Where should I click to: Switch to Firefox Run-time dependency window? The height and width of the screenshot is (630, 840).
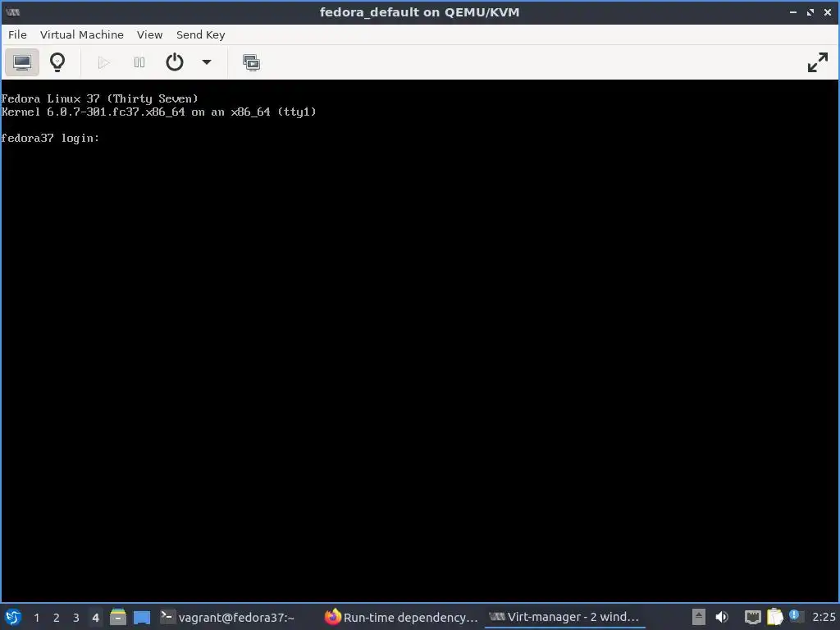click(402, 617)
